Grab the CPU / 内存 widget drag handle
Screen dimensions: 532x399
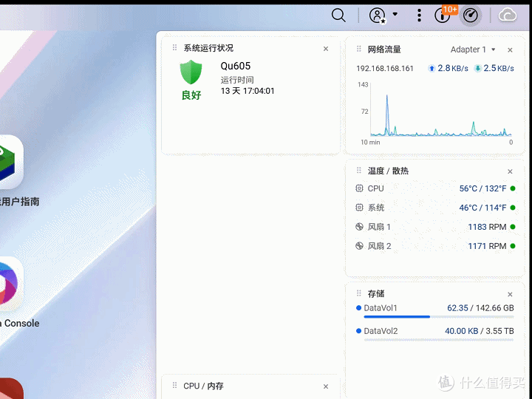[x=174, y=385]
